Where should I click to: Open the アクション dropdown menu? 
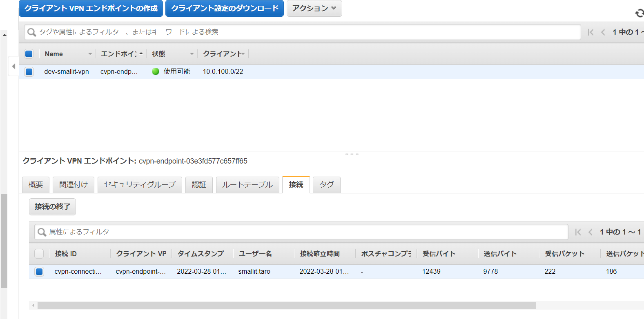[314, 8]
